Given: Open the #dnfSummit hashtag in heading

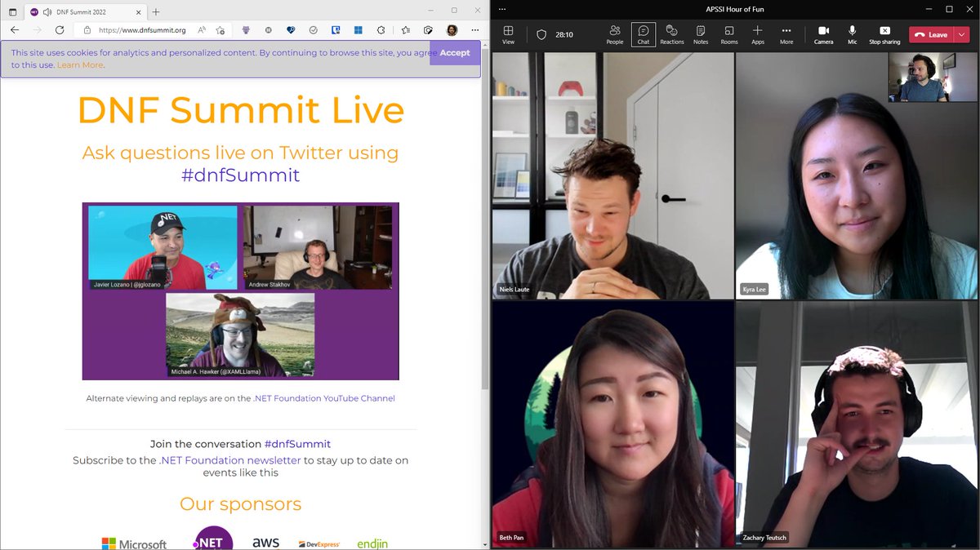Looking at the screenshot, I should point(240,175).
